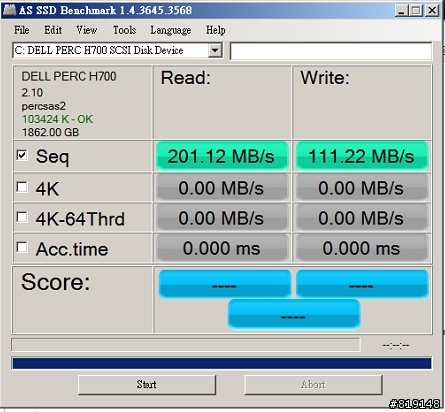Click the 4K-64Thrd write result field
The width and height of the screenshot is (445, 412).
tap(362, 218)
